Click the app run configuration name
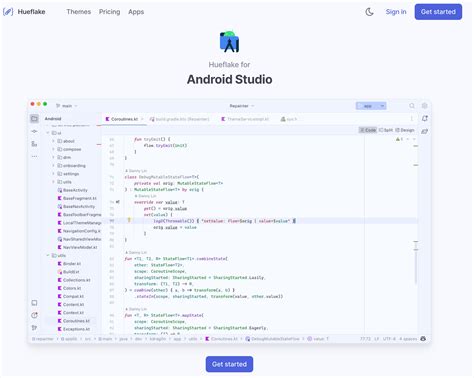Screen dimensions: 474x378 click(x=367, y=106)
